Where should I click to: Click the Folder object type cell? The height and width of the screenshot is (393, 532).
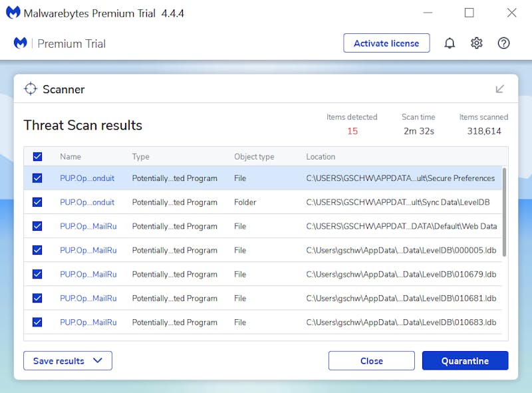(245, 202)
